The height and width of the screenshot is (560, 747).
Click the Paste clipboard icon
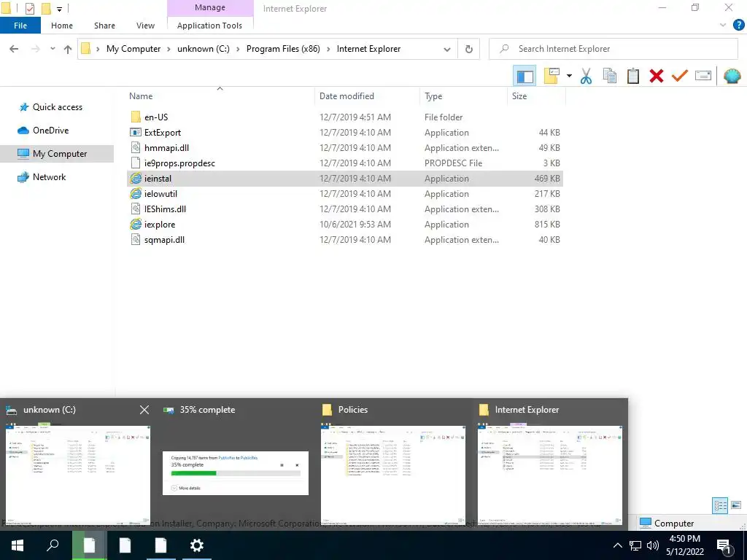pyautogui.click(x=632, y=76)
